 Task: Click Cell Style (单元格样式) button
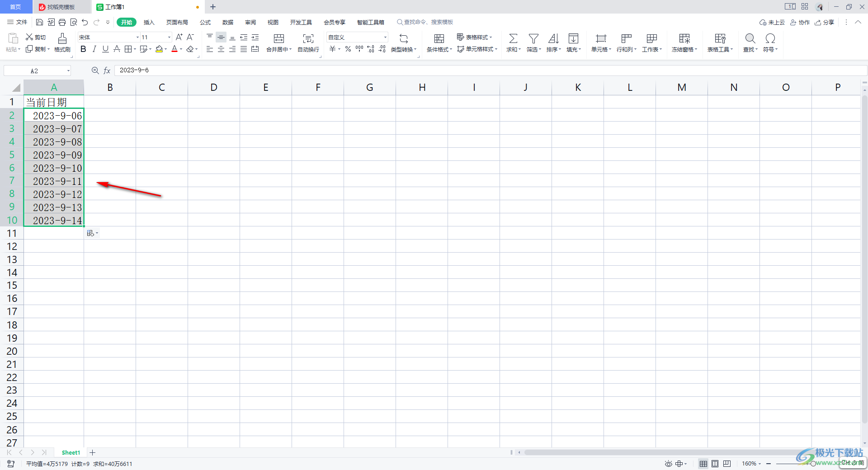pyautogui.click(x=477, y=49)
